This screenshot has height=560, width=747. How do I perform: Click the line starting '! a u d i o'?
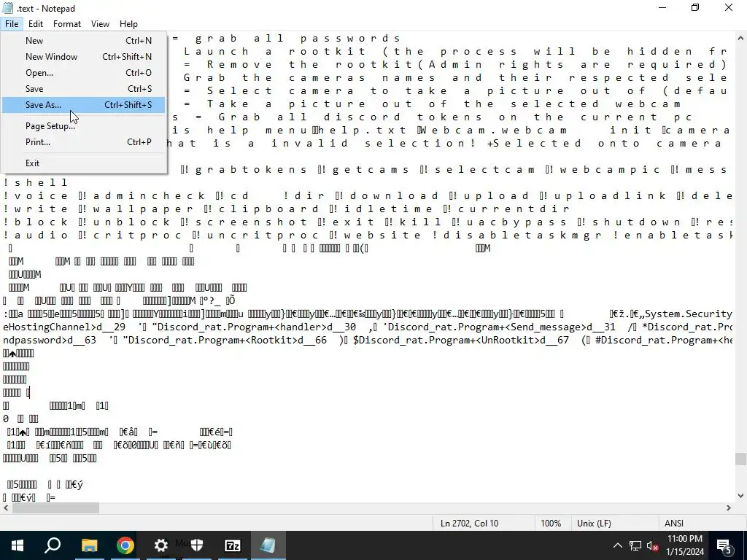tap(368, 236)
